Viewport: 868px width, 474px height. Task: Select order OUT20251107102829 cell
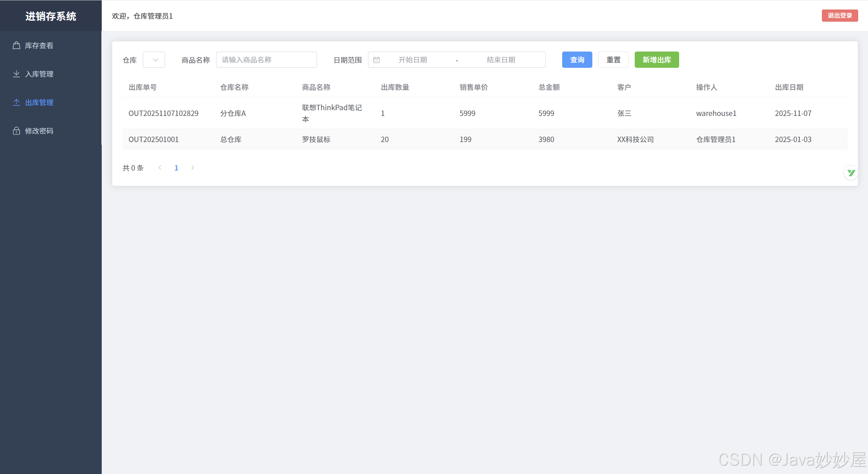pos(163,113)
